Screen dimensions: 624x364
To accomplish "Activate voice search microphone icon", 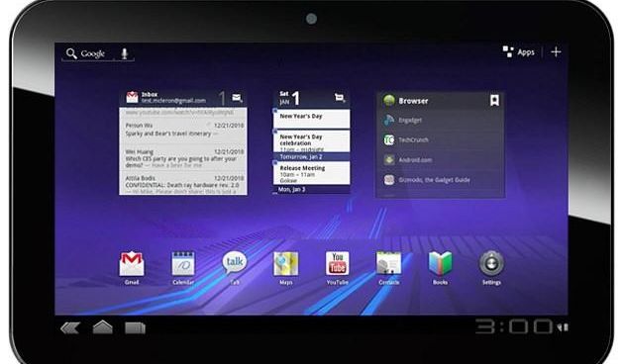I will click(x=125, y=53).
